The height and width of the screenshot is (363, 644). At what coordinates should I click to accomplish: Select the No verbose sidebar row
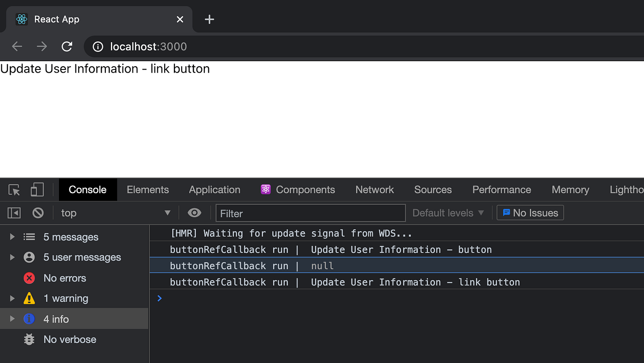click(x=74, y=340)
